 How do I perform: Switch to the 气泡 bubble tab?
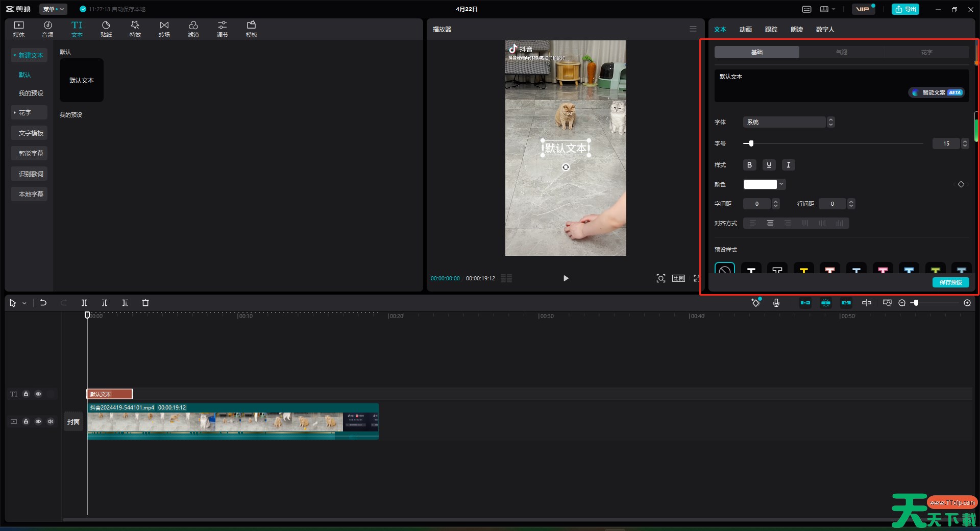tap(841, 52)
